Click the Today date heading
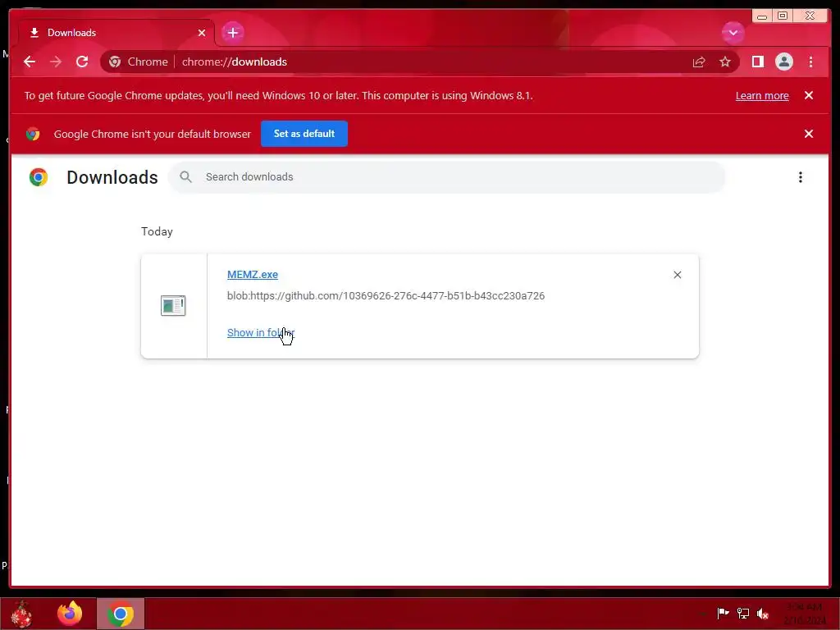Viewport: 840px width, 630px height. tap(157, 231)
